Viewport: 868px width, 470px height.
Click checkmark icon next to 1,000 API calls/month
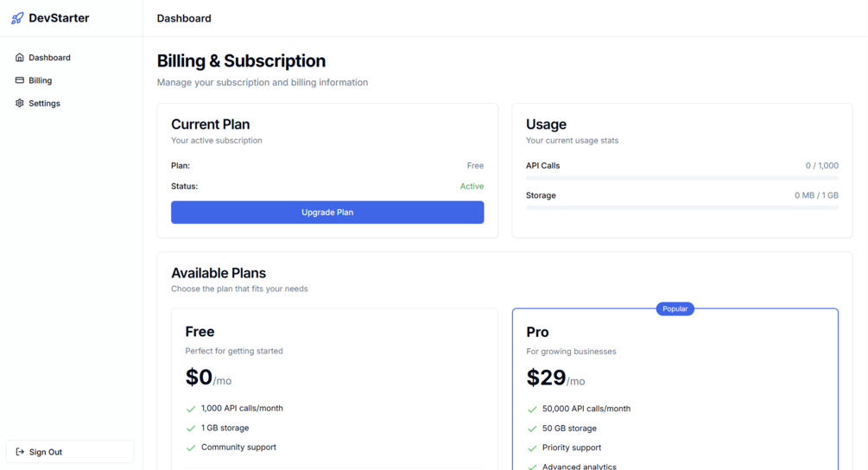point(191,409)
